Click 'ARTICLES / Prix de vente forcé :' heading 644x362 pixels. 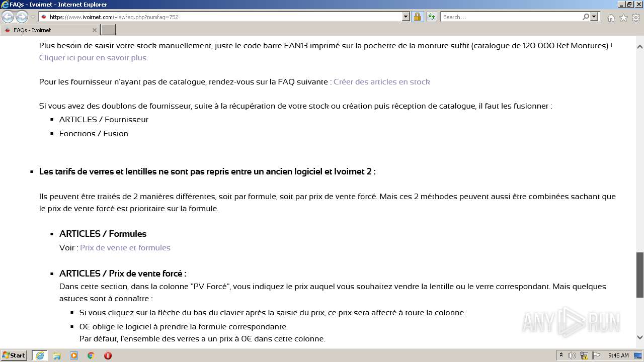click(x=123, y=274)
